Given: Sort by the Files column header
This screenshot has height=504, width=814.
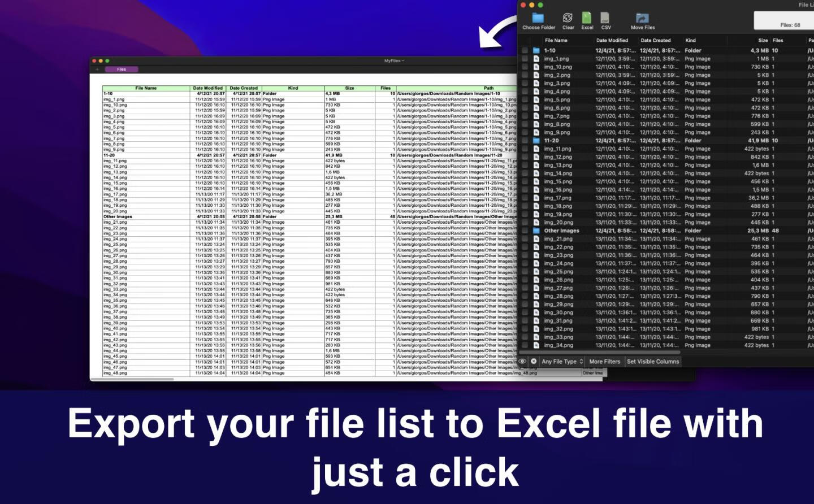Looking at the screenshot, I should click(x=778, y=41).
